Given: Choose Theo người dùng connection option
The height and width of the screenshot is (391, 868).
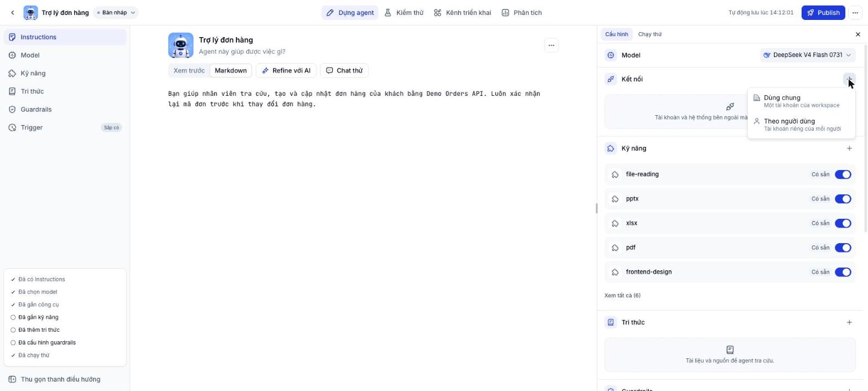Looking at the screenshot, I should click(801, 125).
